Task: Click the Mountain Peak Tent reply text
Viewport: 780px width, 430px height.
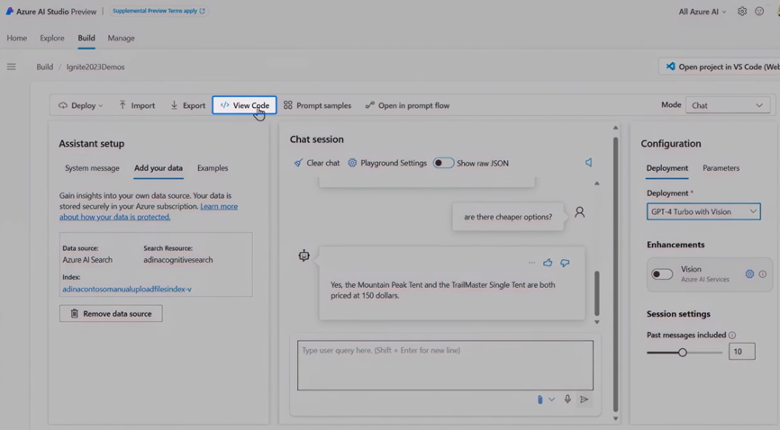Action: click(443, 290)
